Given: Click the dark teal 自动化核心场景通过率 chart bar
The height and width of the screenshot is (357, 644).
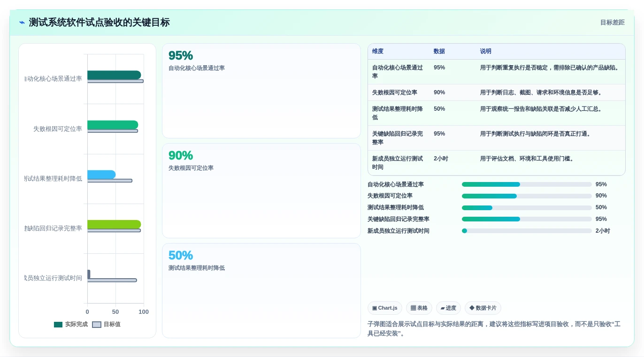Looking at the screenshot, I should click(114, 75).
